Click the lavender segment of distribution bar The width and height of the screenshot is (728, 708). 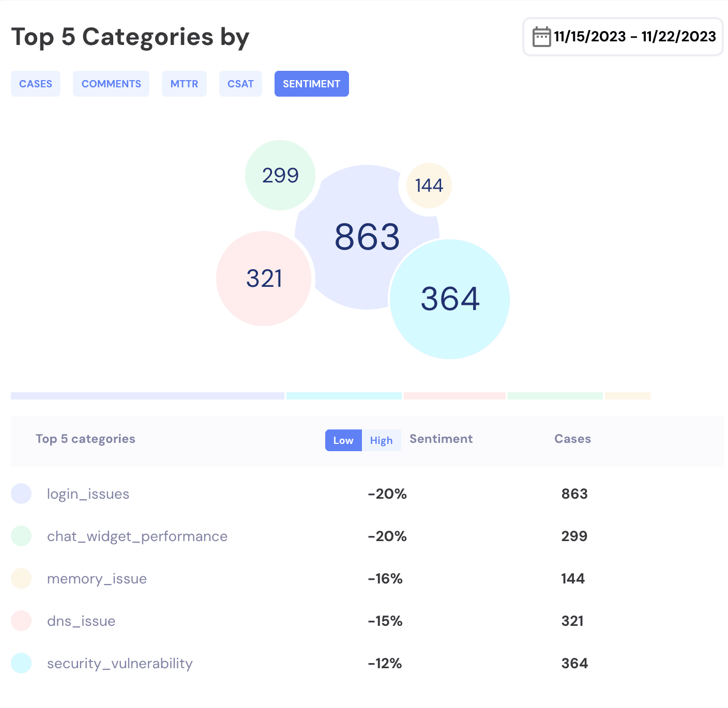pyautogui.click(x=147, y=396)
